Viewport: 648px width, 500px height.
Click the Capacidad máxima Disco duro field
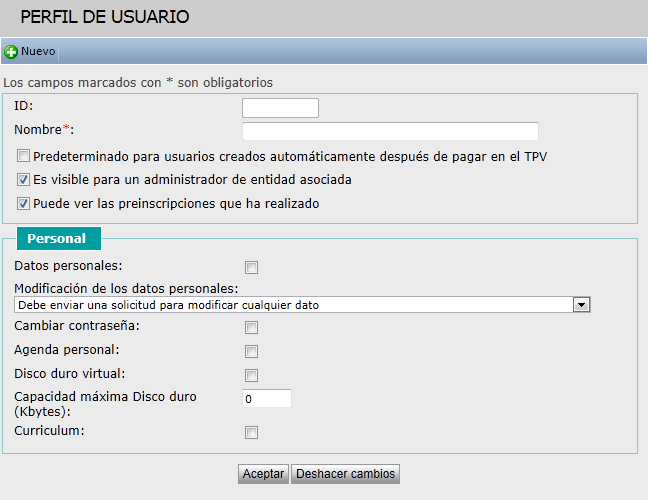(x=267, y=398)
